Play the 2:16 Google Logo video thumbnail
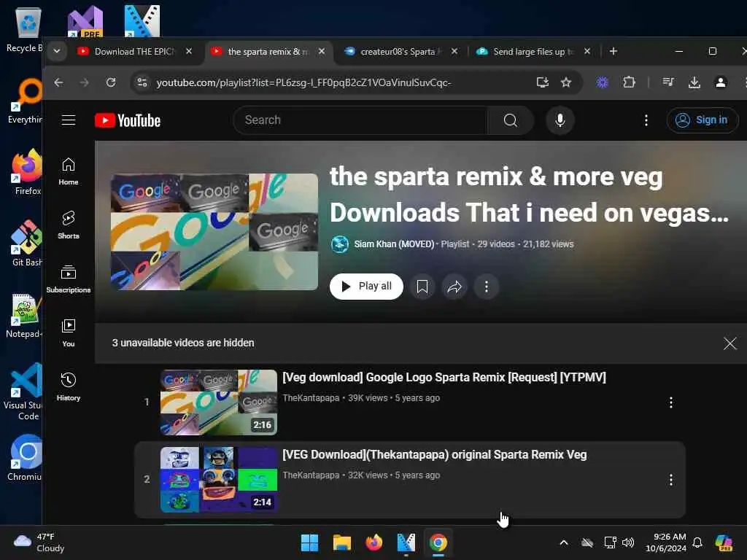The image size is (747, 560). tap(219, 402)
